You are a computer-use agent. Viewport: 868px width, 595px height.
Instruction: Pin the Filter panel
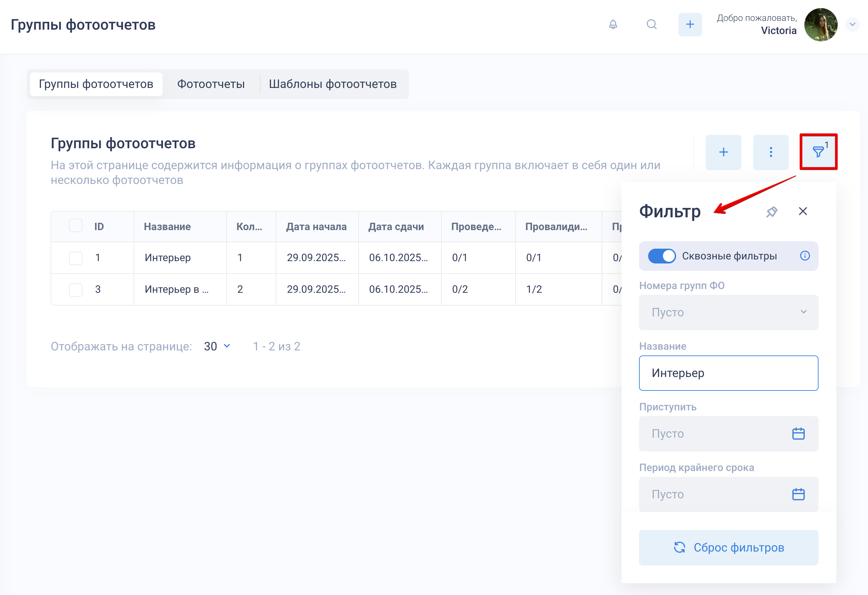tap(771, 212)
